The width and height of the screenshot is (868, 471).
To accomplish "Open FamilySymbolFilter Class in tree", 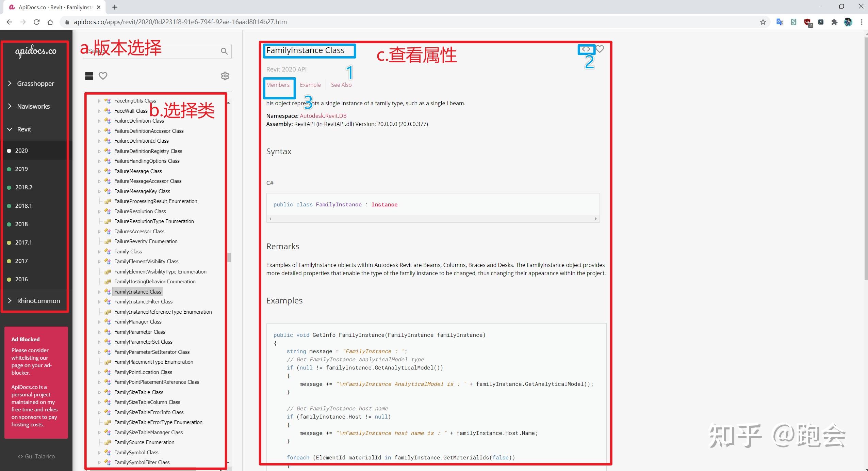I will pos(142,462).
